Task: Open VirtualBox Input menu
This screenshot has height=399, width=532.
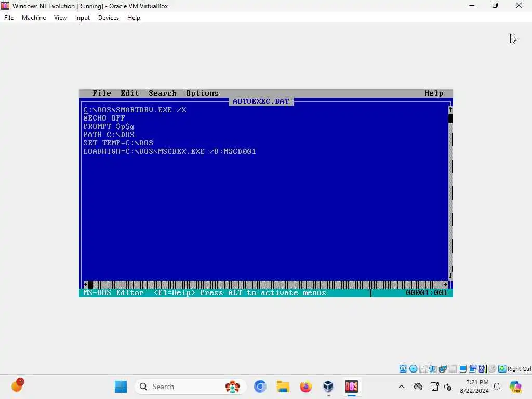Action: (83, 18)
